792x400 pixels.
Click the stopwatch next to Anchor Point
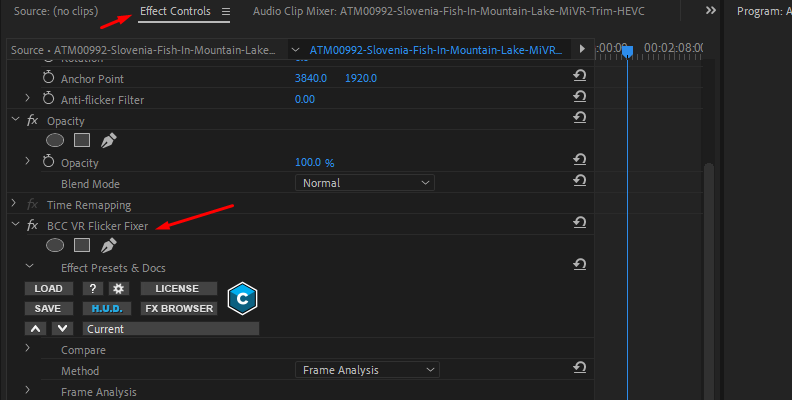[49, 78]
